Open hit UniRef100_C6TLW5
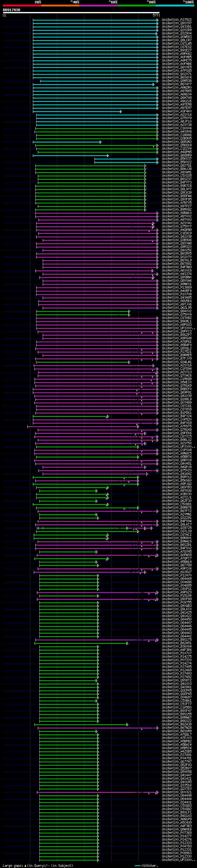The image size is (197, 868). (x=177, y=43)
